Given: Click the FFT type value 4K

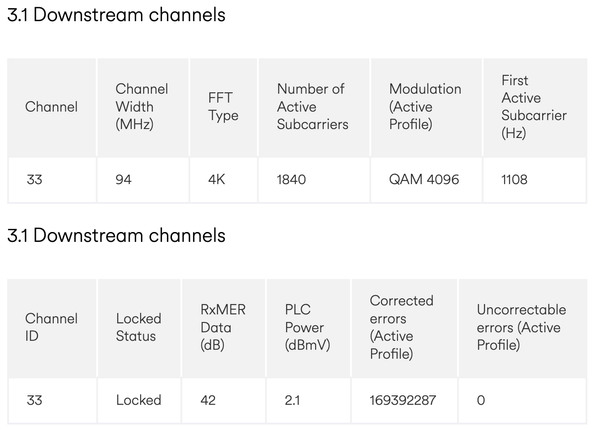Looking at the screenshot, I should pyautogui.click(x=217, y=179).
